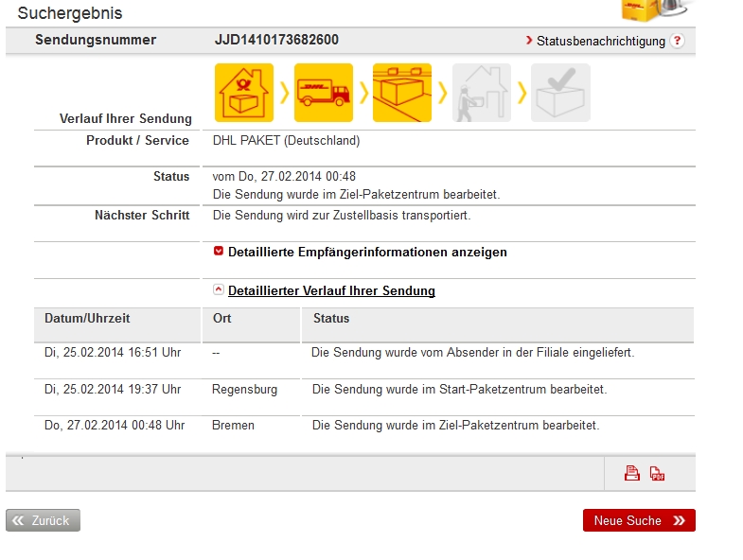The width and height of the screenshot is (743, 560).
Task: Click the tracking number JJD1410173682600
Action: tap(276, 40)
